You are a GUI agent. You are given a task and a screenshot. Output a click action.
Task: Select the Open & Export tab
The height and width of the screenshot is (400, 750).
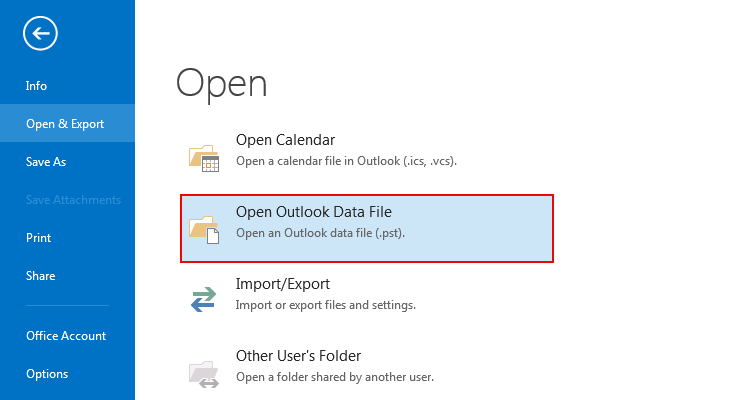click(65, 124)
